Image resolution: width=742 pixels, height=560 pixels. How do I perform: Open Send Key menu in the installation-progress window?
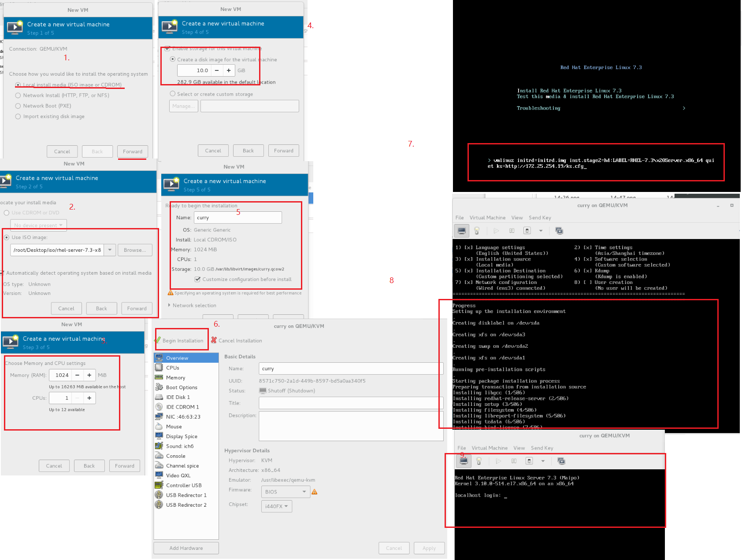(540, 218)
